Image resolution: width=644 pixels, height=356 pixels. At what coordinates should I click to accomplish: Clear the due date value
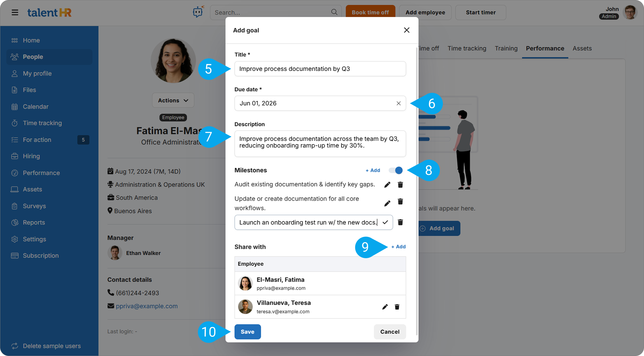click(398, 103)
